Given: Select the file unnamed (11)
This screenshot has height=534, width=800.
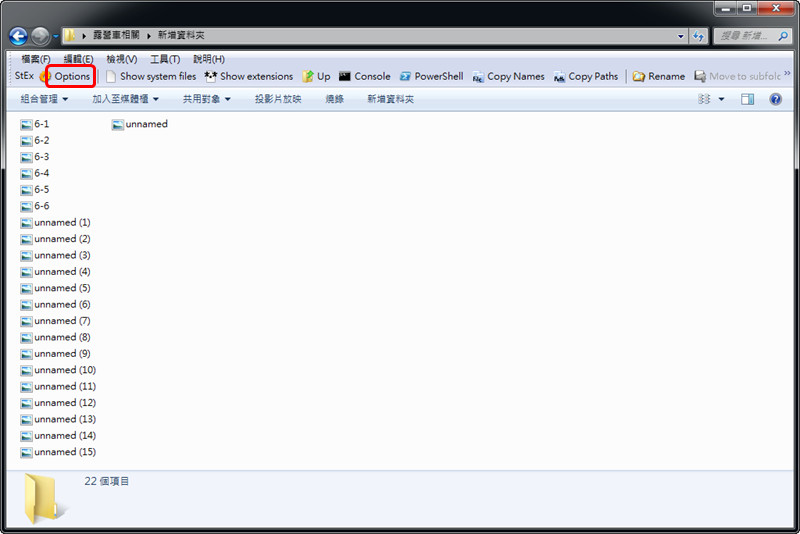Looking at the screenshot, I should coord(58,387).
